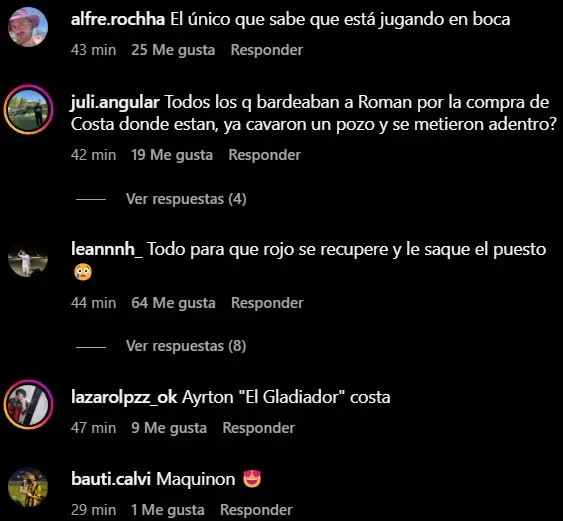Open the lazarolpzz_ok username link
The image size is (563, 521).
[124, 397]
